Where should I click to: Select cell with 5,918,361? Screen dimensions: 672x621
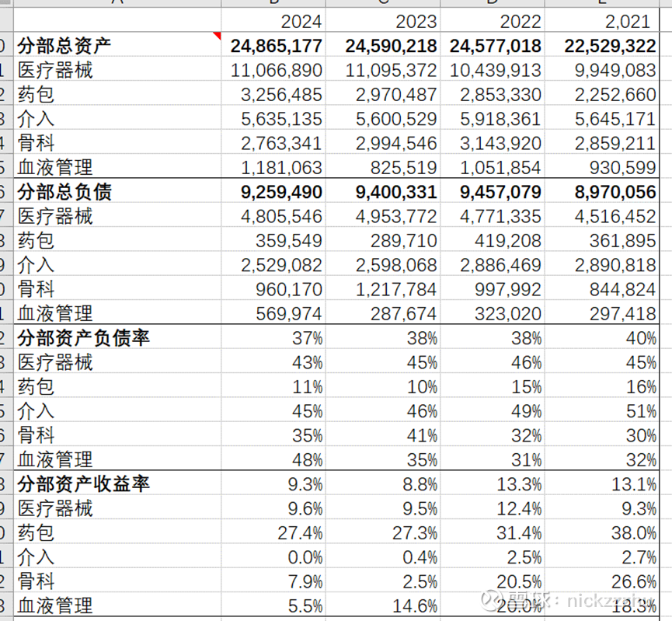(493, 118)
